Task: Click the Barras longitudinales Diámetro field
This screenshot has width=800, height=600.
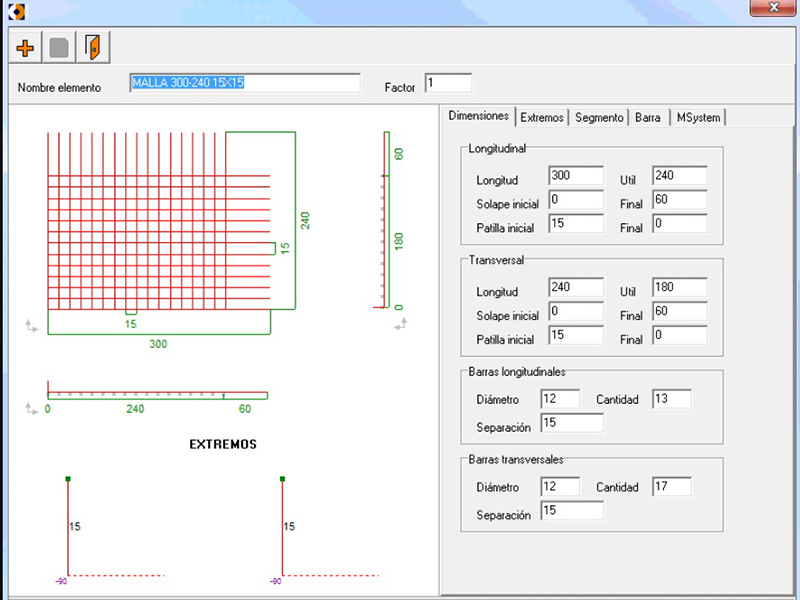Action: 560,399
